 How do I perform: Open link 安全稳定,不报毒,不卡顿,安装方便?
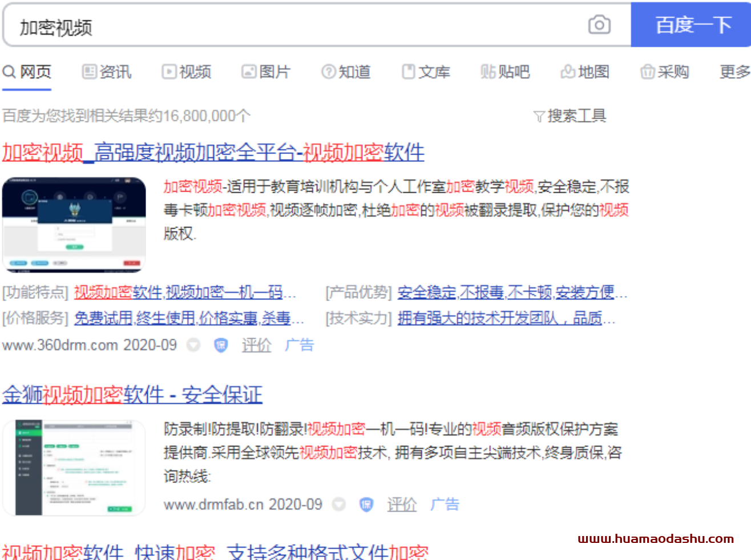(512, 293)
